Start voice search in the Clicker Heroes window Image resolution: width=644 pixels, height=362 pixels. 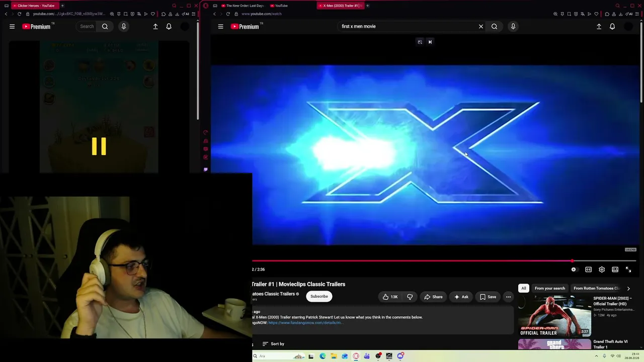124,27
